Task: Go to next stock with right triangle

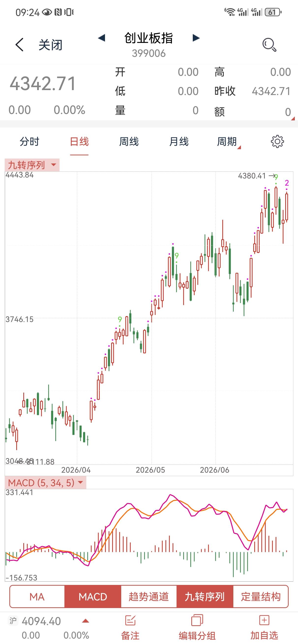Action: point(196,38)
